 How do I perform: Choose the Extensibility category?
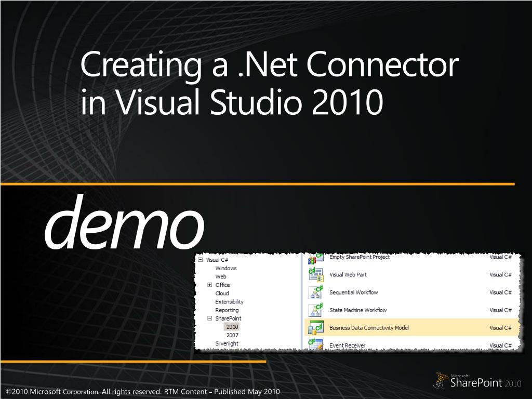(229, 302)
